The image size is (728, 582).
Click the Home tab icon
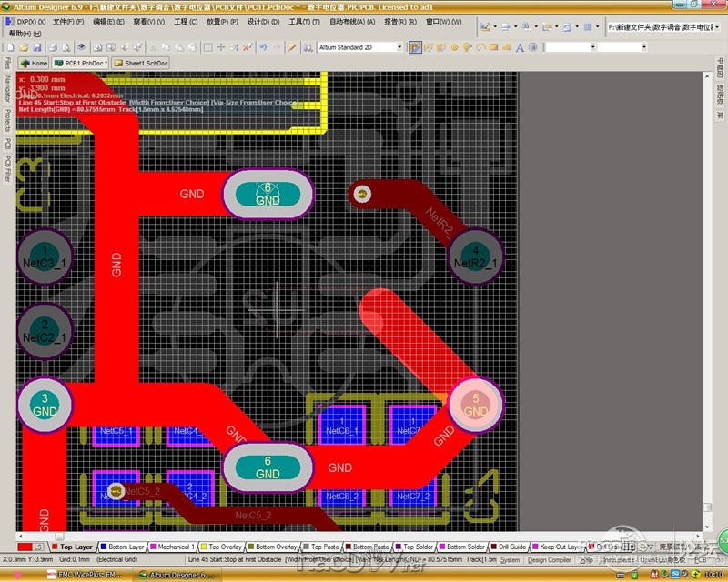(x=35, y=64)
